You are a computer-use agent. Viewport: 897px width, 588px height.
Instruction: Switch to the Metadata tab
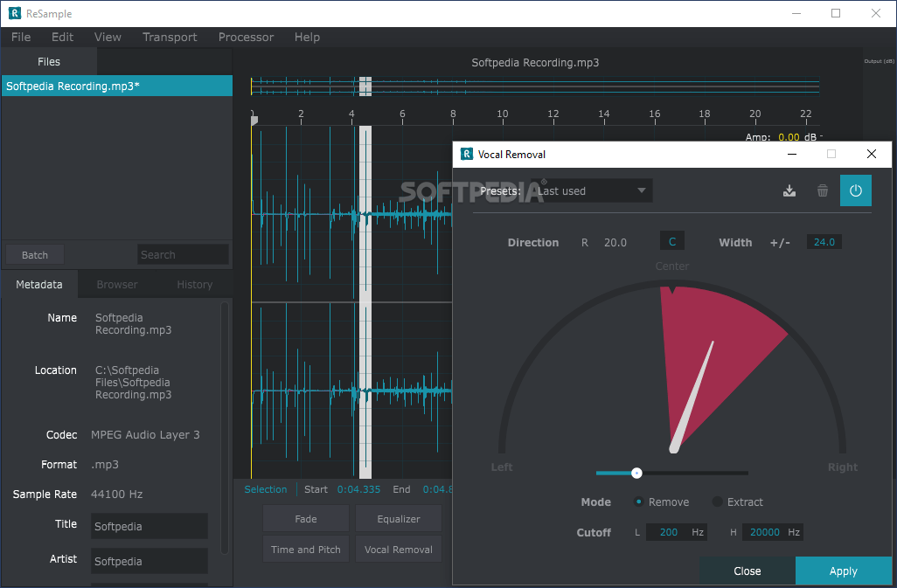38,284
